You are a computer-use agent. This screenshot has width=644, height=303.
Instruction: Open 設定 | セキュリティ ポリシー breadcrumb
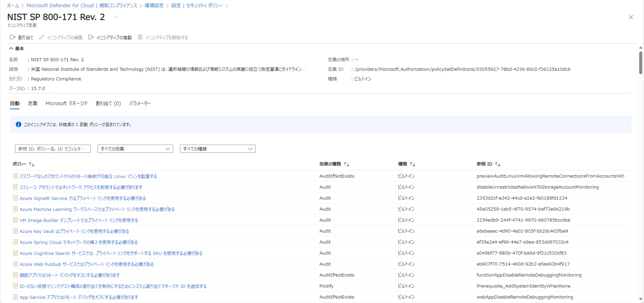[197, 5]
